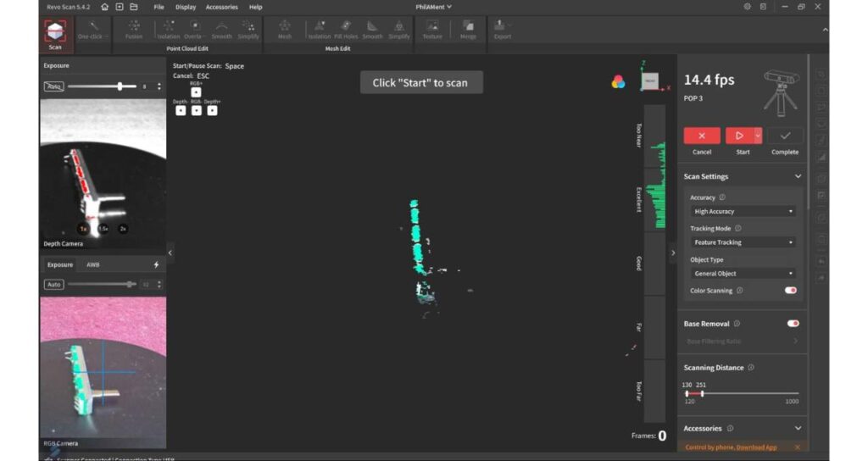Open the Display menu
This screenshot has height=461, width=868.
click(186, 7)
